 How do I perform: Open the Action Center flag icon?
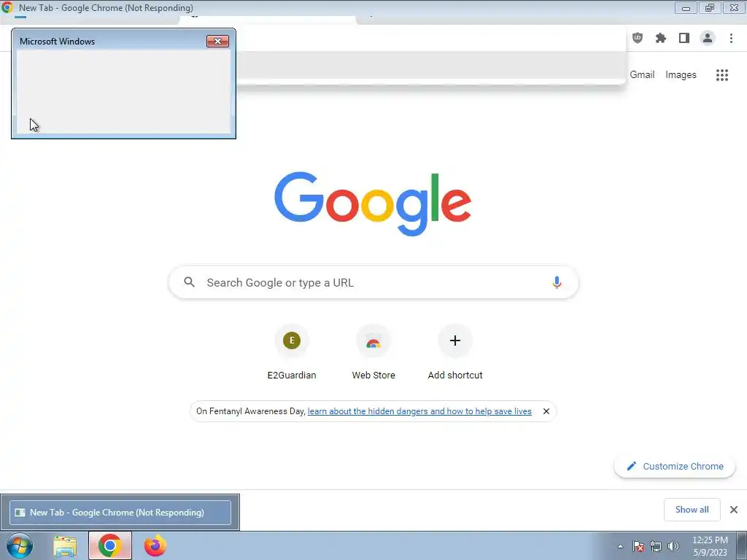638,546
